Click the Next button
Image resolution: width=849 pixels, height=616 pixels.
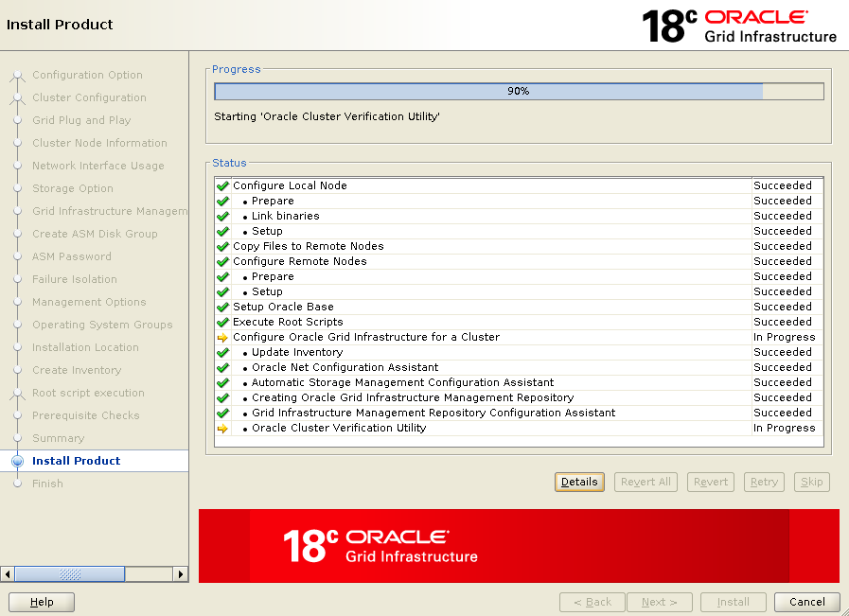660,602
